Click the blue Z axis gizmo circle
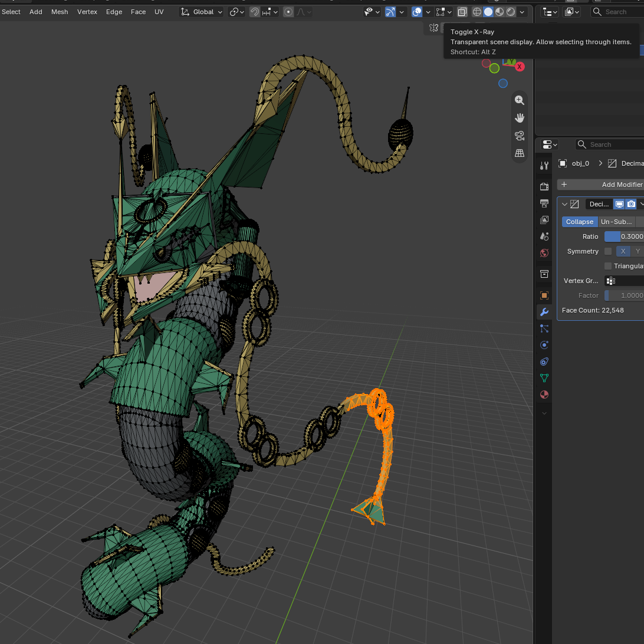This screenshot has width=644, height=644. (503, 83)
